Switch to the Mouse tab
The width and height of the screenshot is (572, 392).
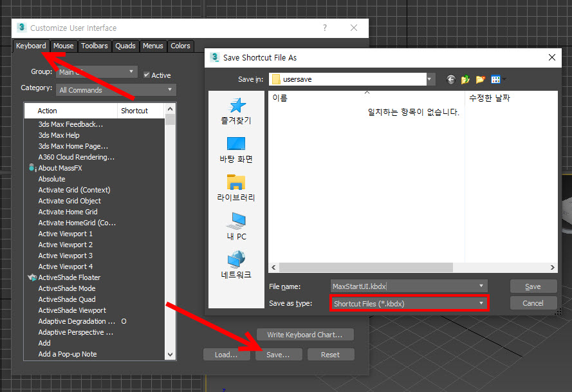click(x=64, y=46)
